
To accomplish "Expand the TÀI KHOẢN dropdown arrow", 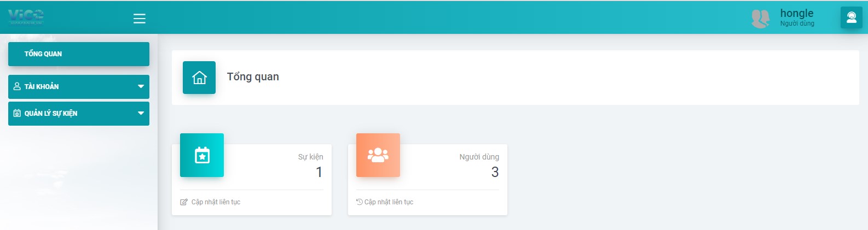I will pyautogui.click(x=141, y=86).
